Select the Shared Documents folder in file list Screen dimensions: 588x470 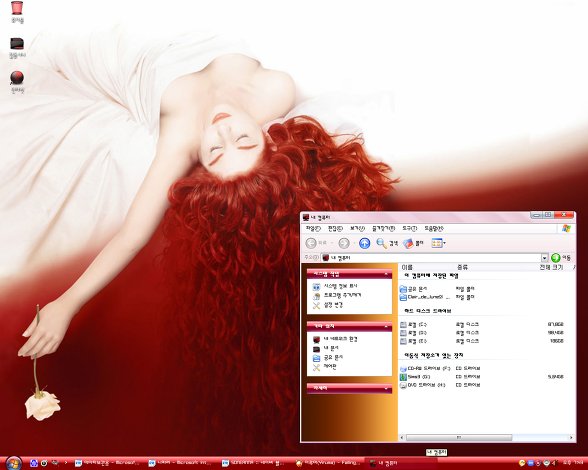413,289
